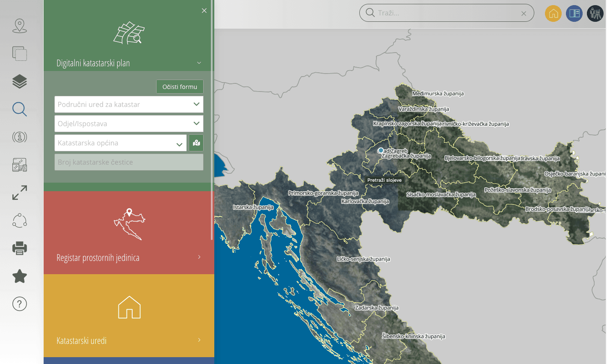607x364 pixels.
Task: Open the printer icon for printing
Action: click(20, 248)
